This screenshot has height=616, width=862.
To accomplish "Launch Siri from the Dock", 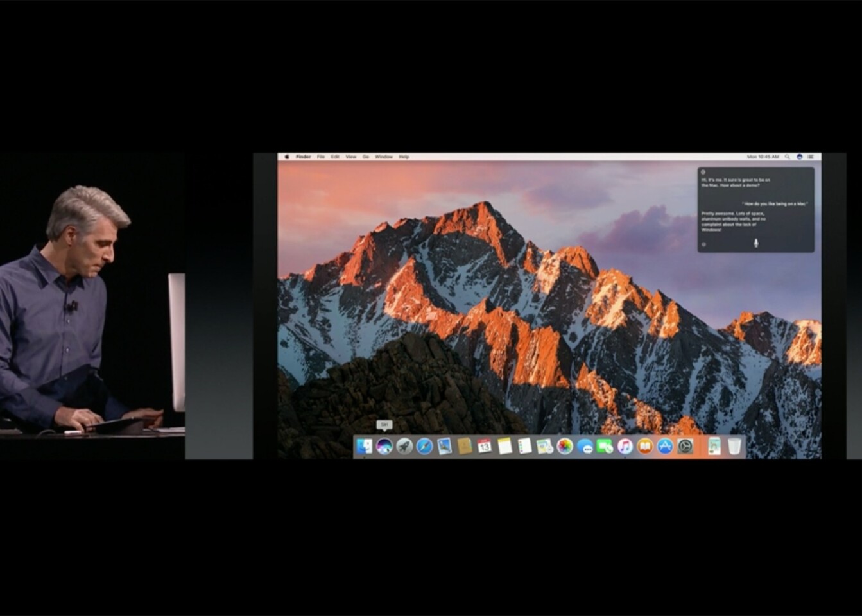I will click(384, 446).
